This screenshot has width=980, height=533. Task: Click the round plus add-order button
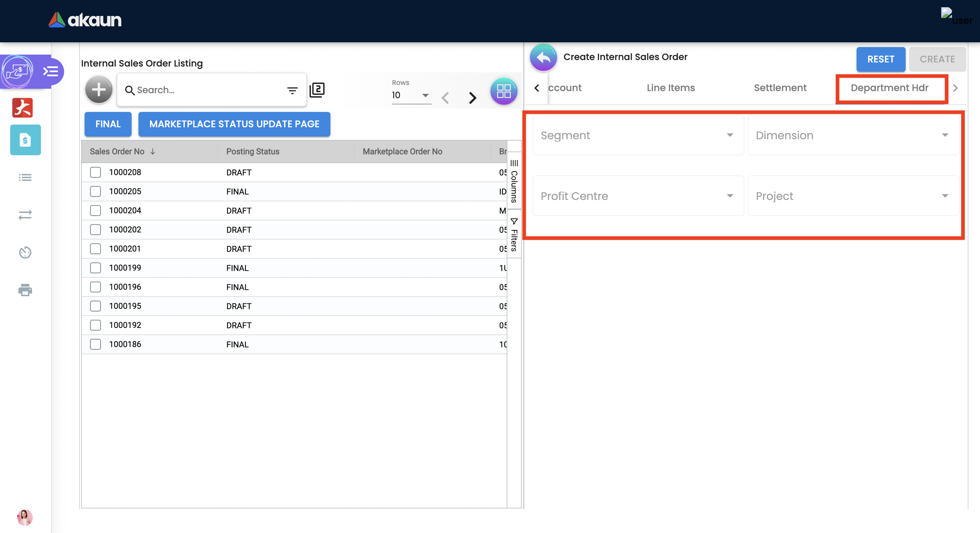99,90
